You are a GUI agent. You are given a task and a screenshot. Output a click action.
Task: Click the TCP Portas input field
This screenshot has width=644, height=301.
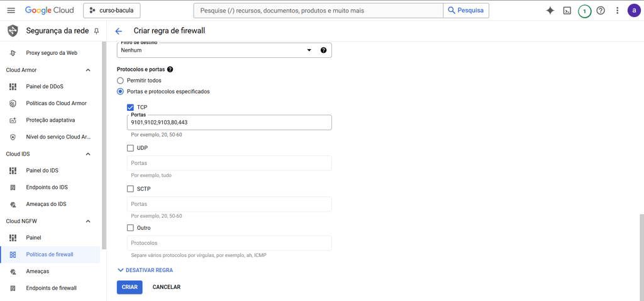(229, 123)
